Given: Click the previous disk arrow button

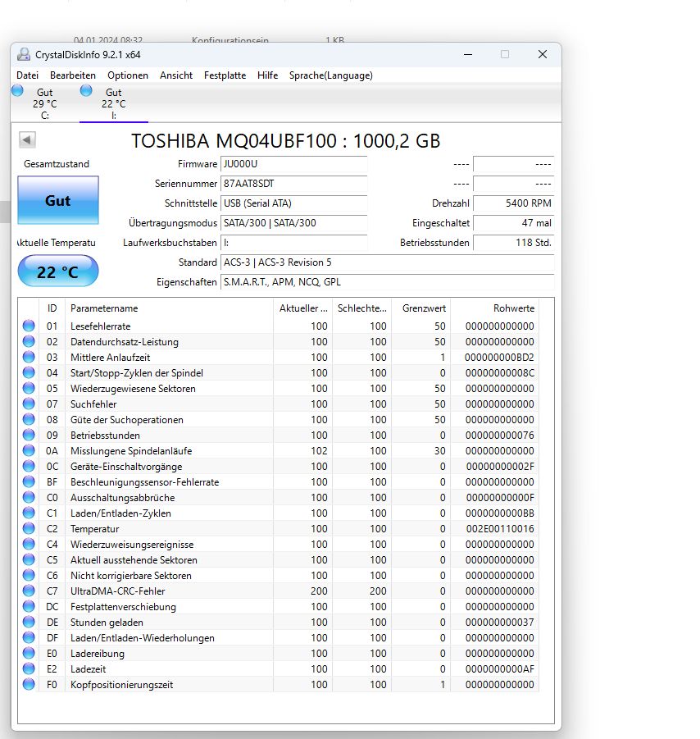Looking at the screenshot, I should tap(27, 139).
